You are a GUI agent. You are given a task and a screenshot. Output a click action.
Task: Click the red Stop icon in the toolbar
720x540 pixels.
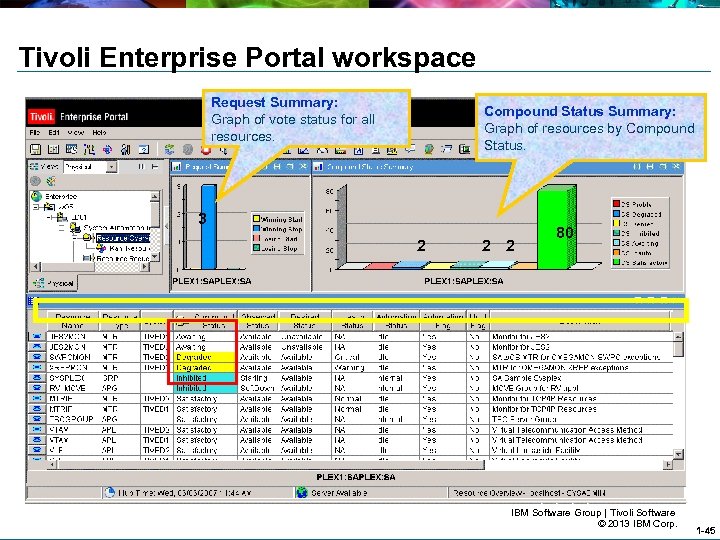205,149
